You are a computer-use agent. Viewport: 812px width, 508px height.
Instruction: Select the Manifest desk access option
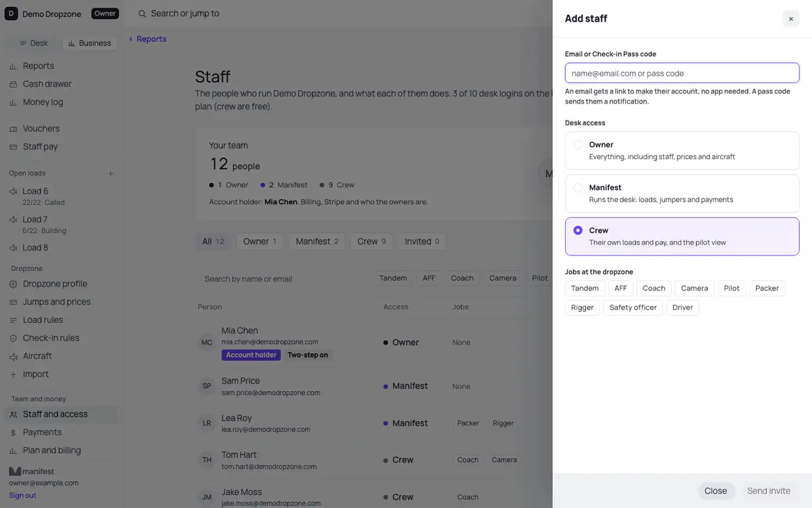(682, 194)
